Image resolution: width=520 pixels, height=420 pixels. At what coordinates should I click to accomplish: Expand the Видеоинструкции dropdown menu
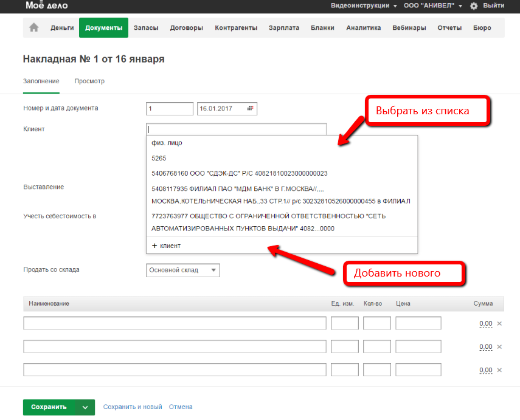point(364,5)
